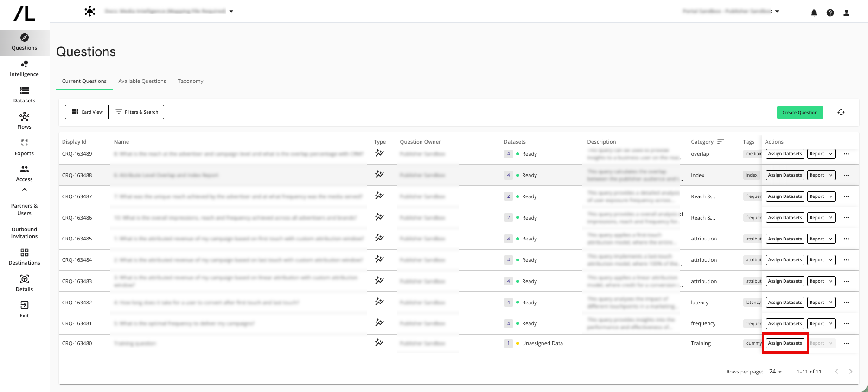This screenshot has height=392, width=868.
Task: Sort by the Category column icon
Action: pos(721,142)
